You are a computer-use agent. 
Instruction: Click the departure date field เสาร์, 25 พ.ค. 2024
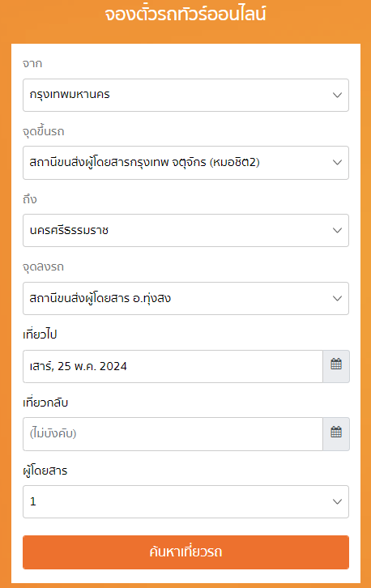(173, 366)
